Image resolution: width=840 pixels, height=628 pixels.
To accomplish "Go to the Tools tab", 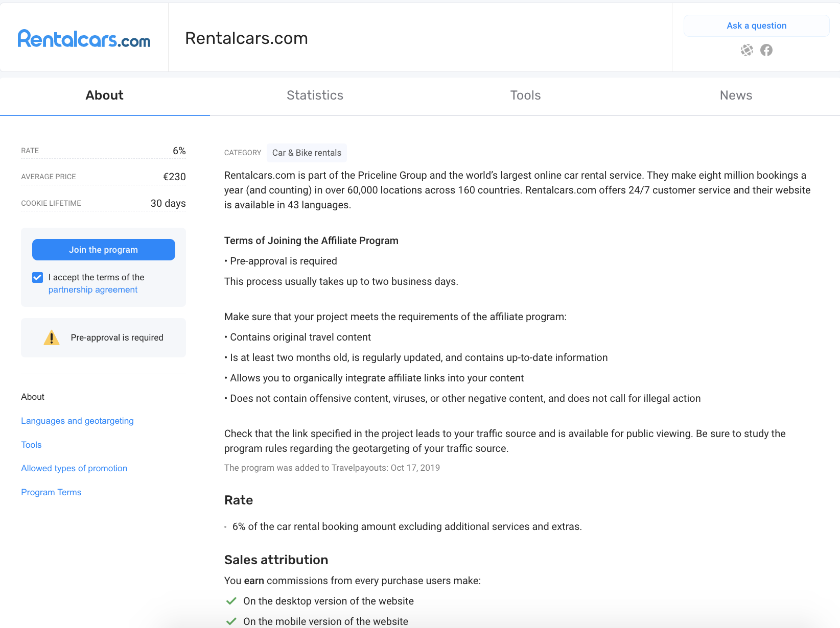I will pos(525,95).
